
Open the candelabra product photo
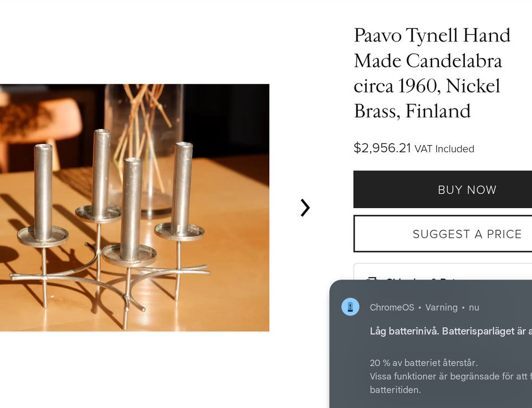pos(135,208)
